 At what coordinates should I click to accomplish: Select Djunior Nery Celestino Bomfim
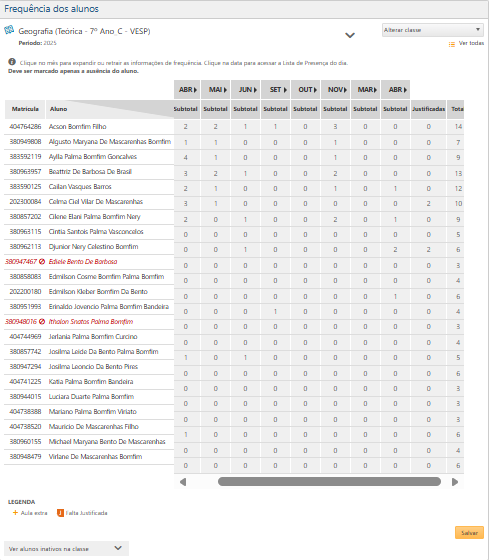tap(93, 246)
